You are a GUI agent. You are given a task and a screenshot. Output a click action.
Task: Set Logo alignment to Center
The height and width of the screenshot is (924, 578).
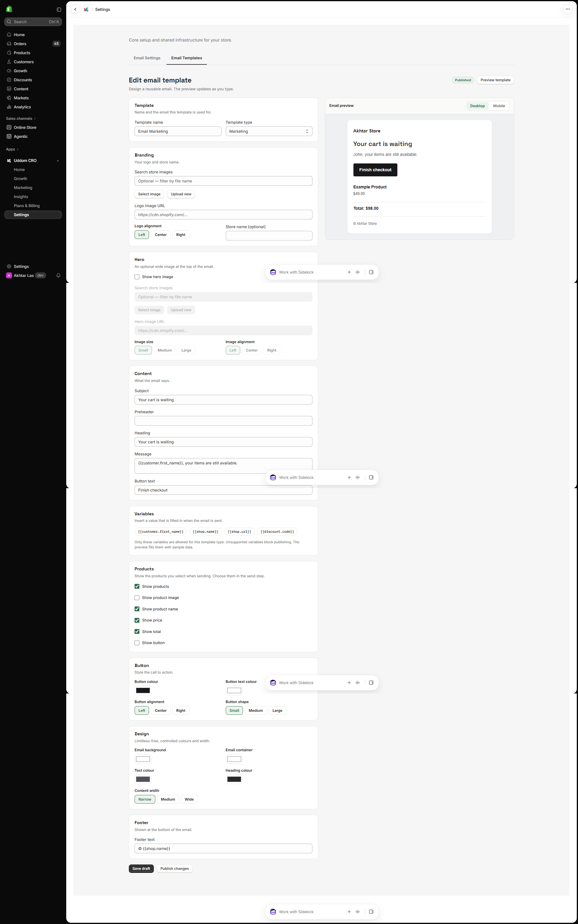[160, 235]
